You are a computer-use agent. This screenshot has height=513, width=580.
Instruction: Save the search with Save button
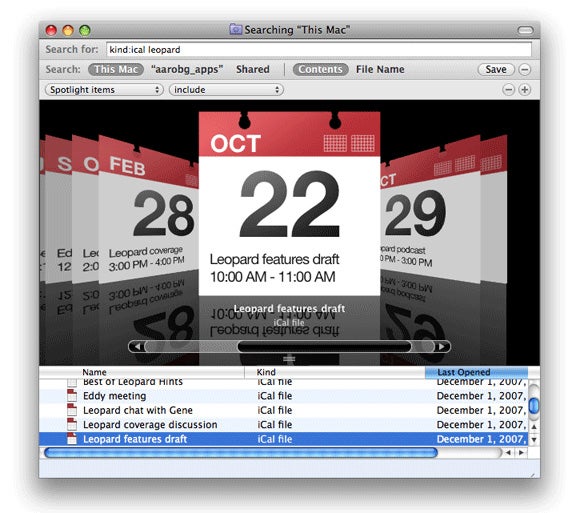pos(496,70)
